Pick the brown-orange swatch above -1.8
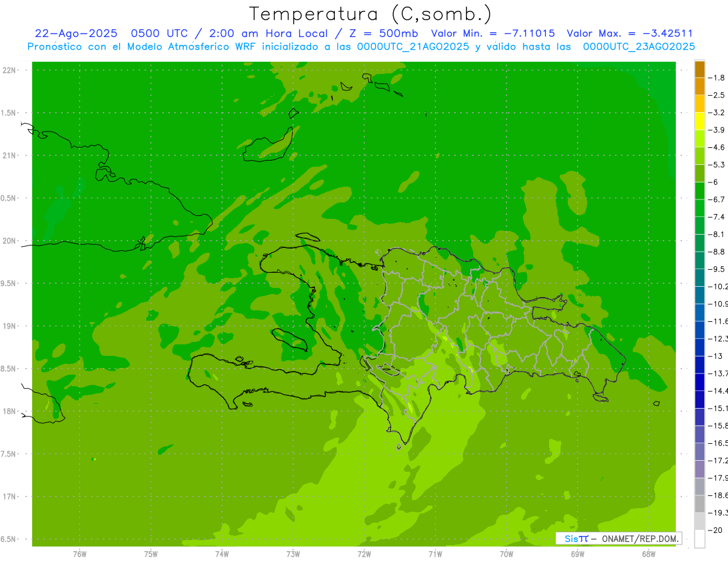728x562 pixels. click(x=699, y=69)
